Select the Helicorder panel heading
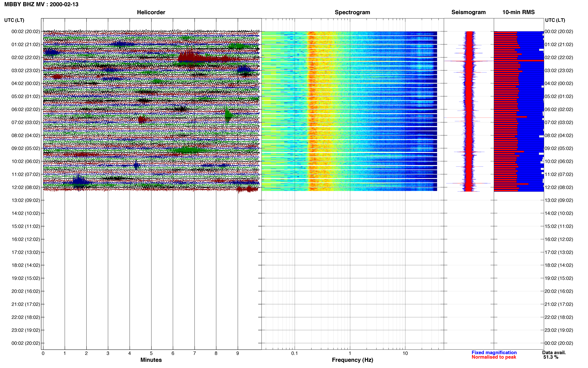 tap(151, 12)
